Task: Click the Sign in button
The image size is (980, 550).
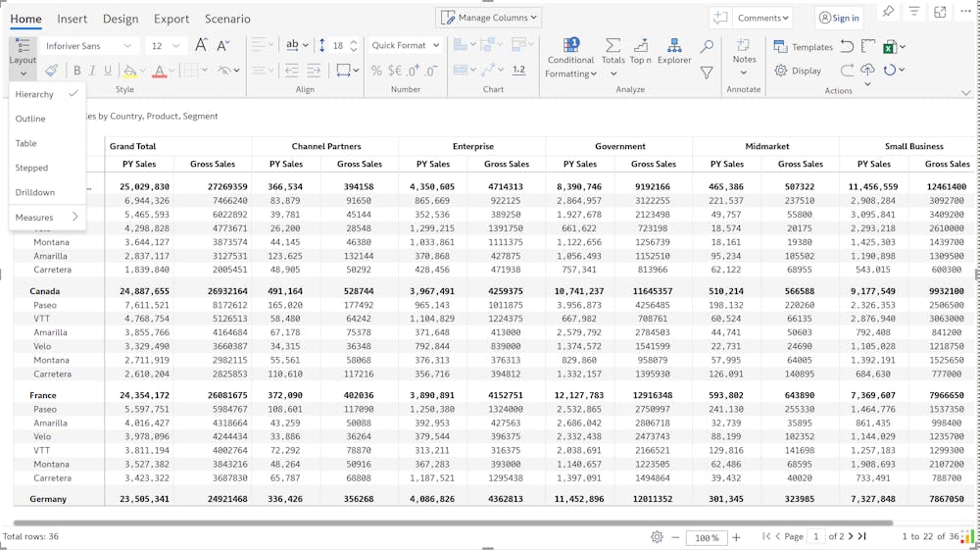Action: coord(839,18)
